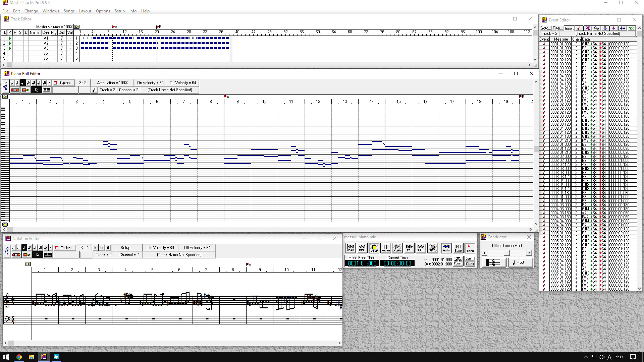Choose the half note duration in Piano Roll
The image size is (644, 362).
[17, 83]
